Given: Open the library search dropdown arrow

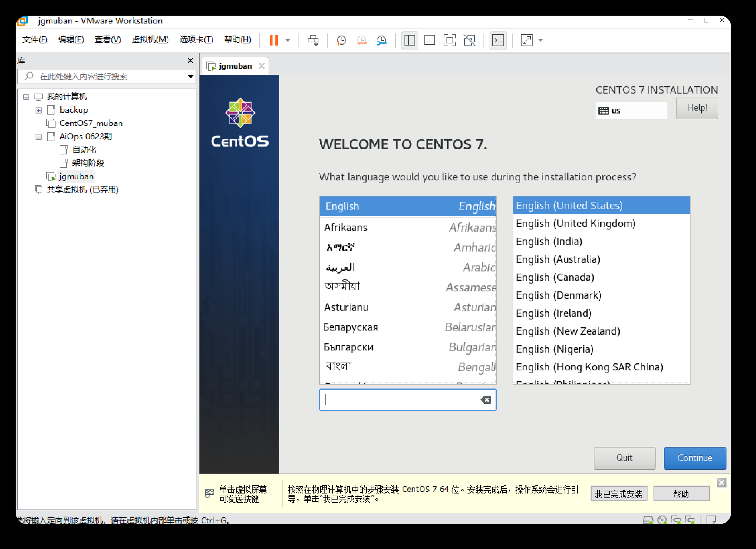Looking at the screenshot, I should pyautogui.click(x=191, y=76).
